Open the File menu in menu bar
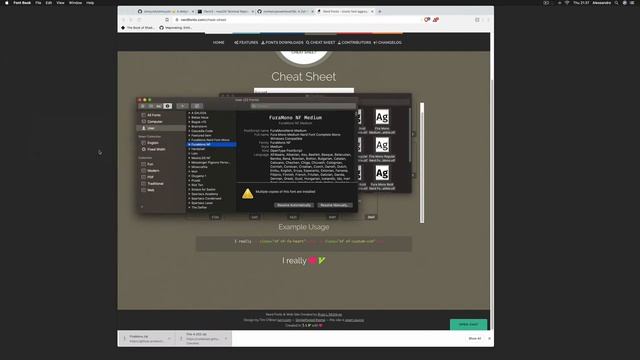This screenshot has width=640, height=360. click(38, 3)
